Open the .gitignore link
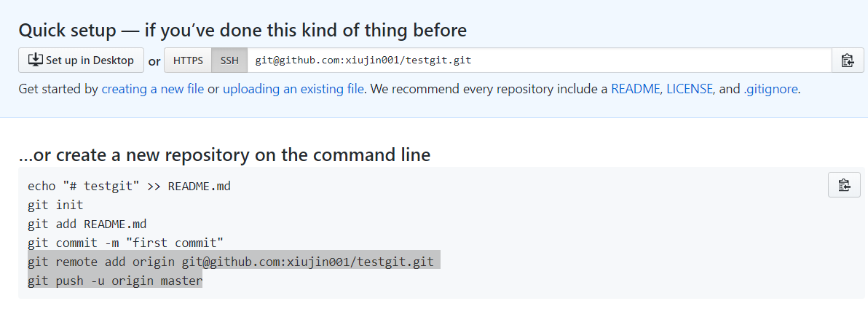The width and height of the screenshot is (868, 309). 770,90
